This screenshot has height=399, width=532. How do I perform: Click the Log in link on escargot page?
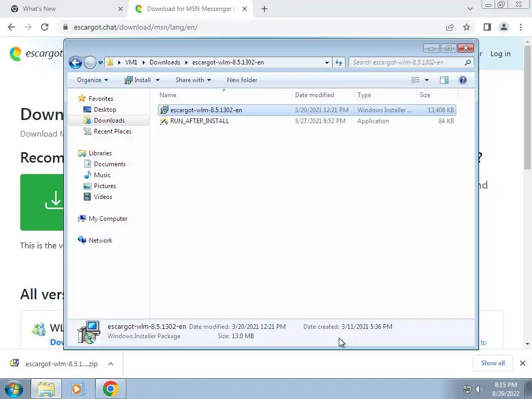pos(500,54)
